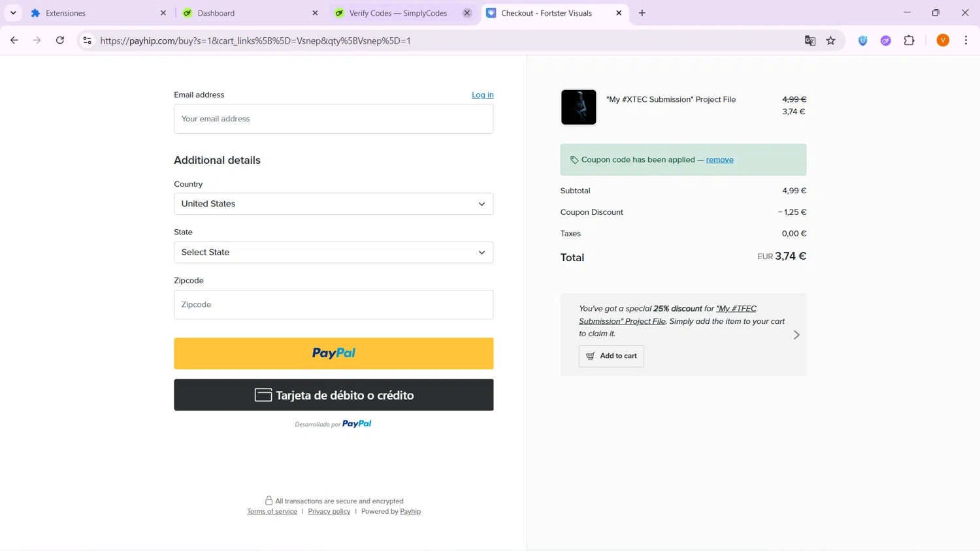Viewport: 980px width, 551px height.
Task: Remove the applied coupon code
Action: [x=719, y=159]
